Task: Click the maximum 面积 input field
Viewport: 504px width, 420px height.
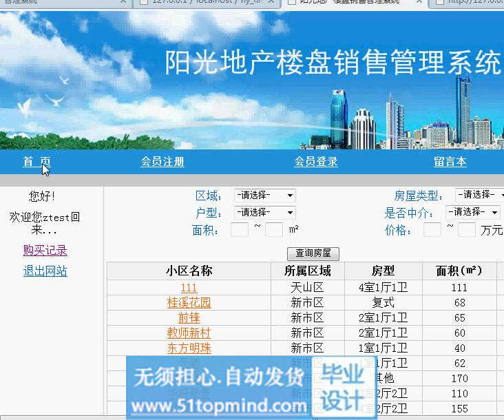Action: (x=274, y=230)
